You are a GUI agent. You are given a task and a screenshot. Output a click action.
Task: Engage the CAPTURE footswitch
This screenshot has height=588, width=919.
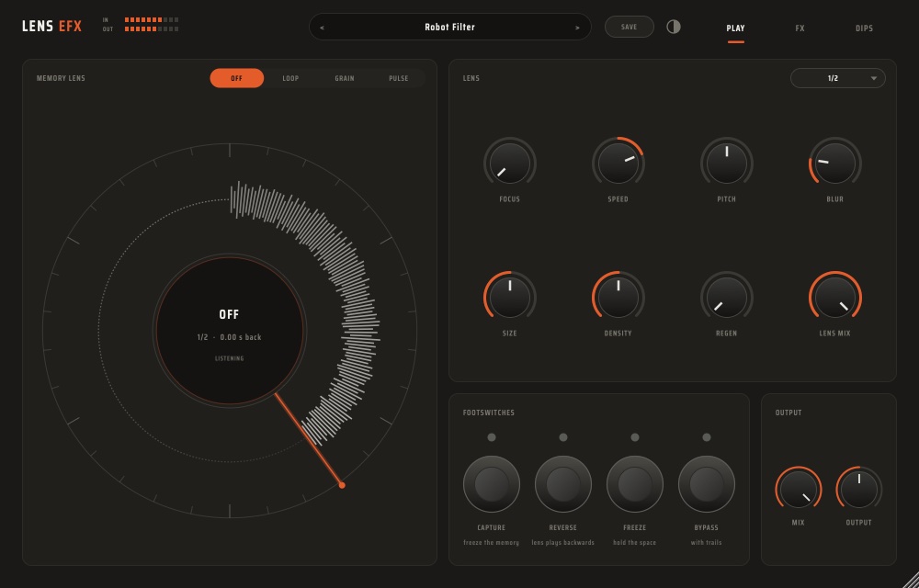coord(491,484)
